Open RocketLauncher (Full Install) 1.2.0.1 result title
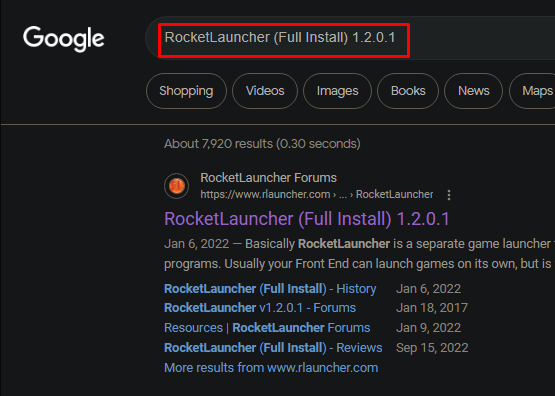The height and width of the screenshot is (396, 555). (x=307, y=219)
